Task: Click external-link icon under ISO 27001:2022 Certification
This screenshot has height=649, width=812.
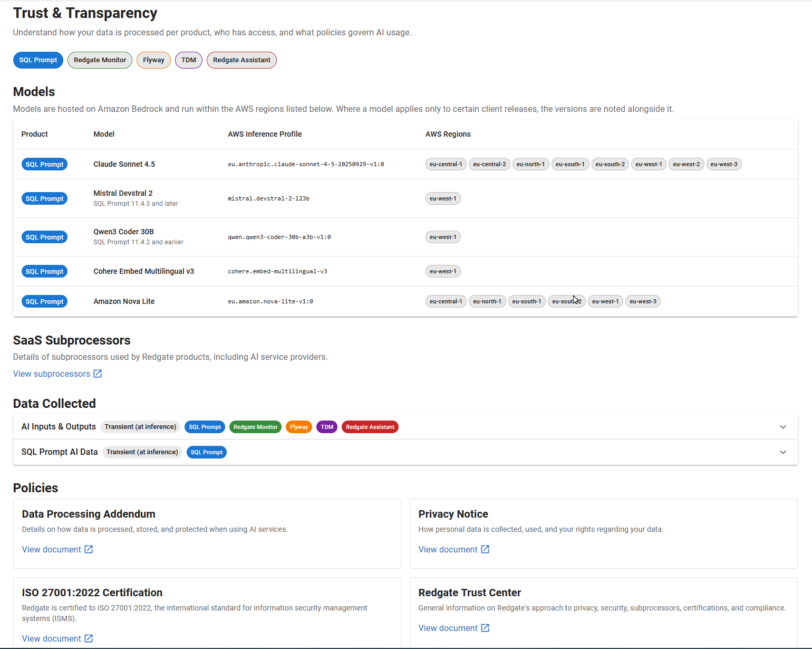Action: 89,638
